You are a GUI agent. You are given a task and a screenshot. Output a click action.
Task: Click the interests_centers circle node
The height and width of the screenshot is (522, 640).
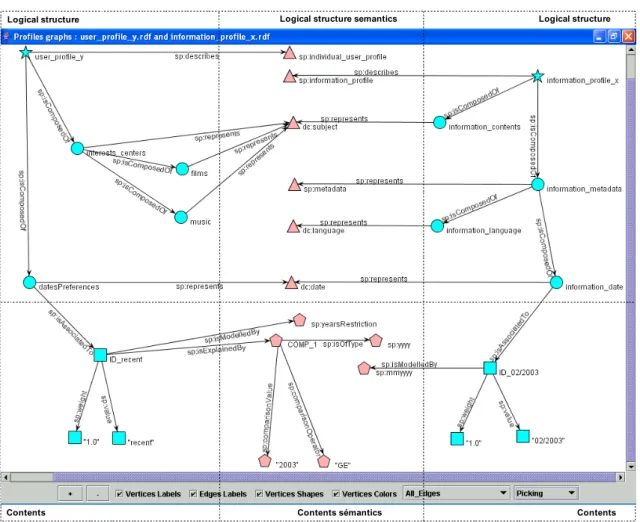pos(77,148)
